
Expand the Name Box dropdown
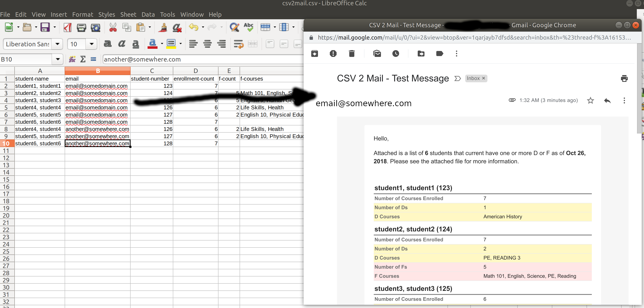(x=58, y=59)
